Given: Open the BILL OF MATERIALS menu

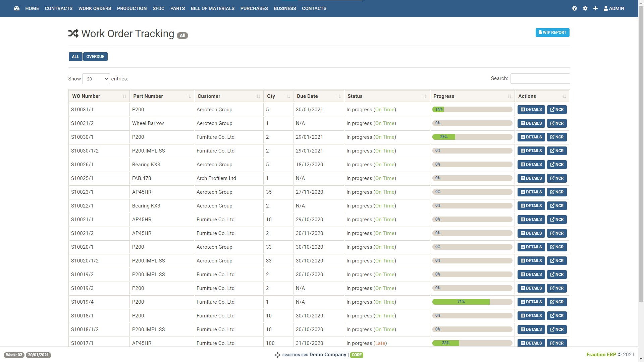Looking at the screenshot, I should coord(212,8).
